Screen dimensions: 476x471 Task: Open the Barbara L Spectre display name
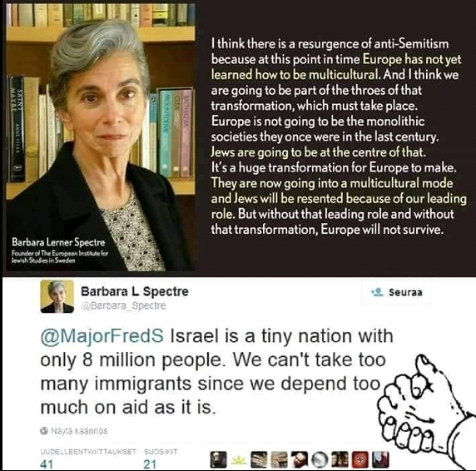click(x=135, y=291)
